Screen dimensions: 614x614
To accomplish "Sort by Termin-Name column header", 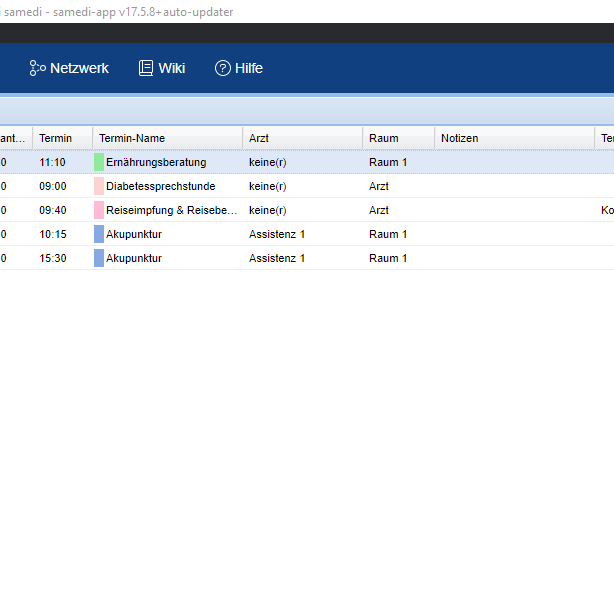I will click(x=132, y=138).
